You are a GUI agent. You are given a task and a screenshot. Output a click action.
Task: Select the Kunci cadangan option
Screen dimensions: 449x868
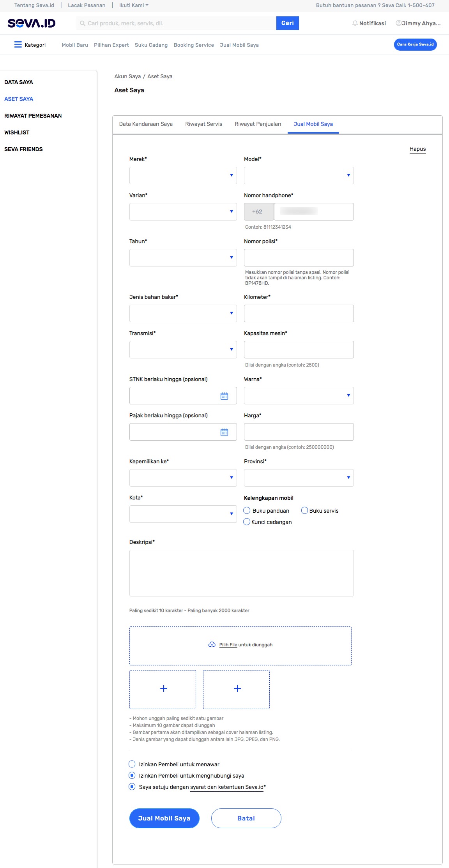point(247,522)
